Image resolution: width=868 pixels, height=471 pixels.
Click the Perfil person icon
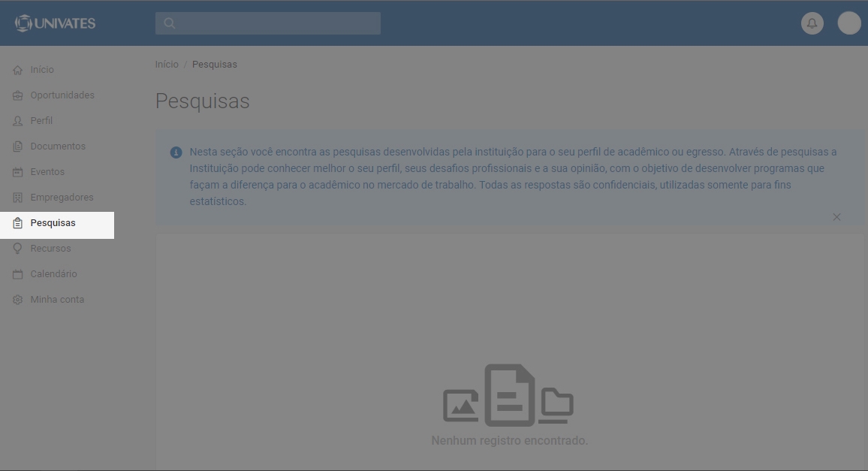click(x=18, y=121)
